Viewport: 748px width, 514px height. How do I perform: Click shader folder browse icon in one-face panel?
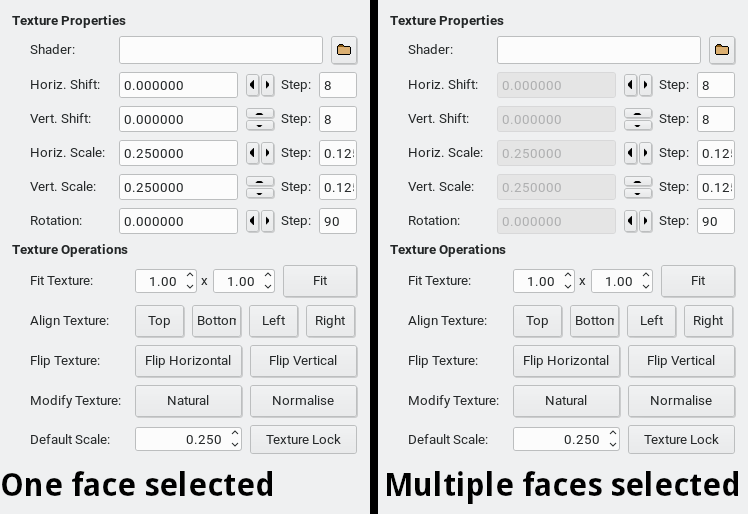344,49
